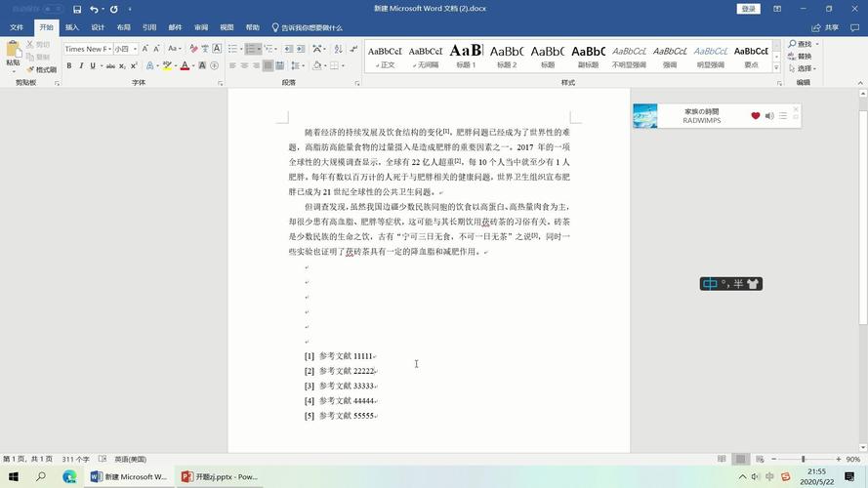Click the phonetic guide (文) icon
The height and width of the screenshot is (488, 868).
[x=205, y=49]
